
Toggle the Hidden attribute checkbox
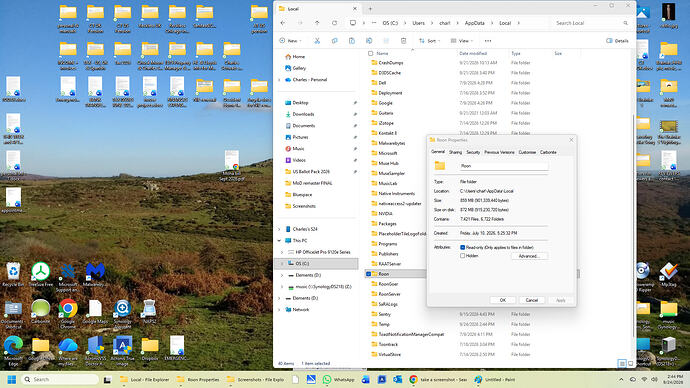click(x=462, y=256)
